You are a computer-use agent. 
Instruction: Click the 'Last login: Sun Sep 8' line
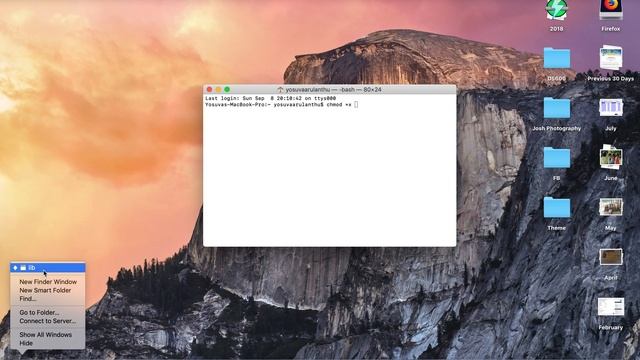[270, 98]
